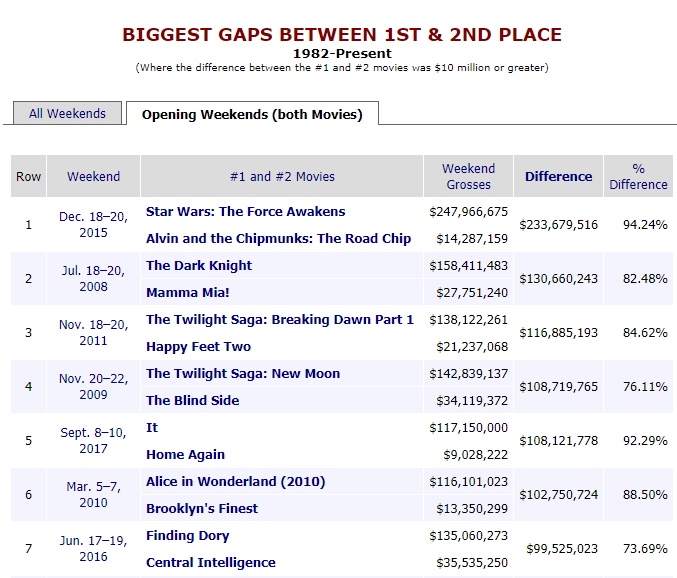Click the $130,660,243 difference value

coord(558,278)
